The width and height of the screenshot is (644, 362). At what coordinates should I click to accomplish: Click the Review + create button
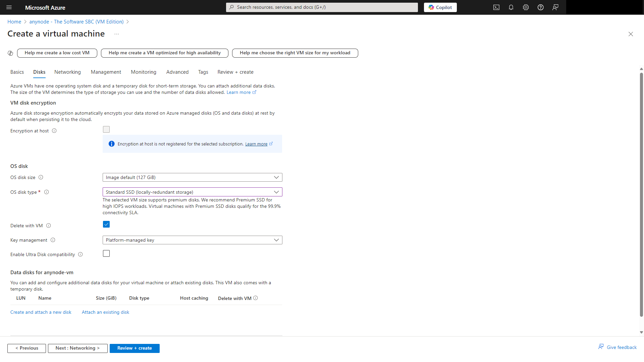point(134,348)
